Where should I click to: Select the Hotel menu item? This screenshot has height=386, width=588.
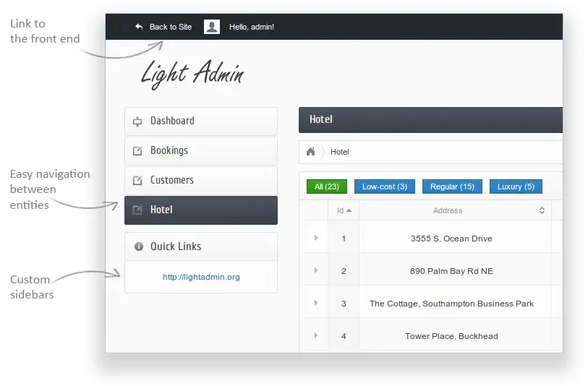click(201, 210)
